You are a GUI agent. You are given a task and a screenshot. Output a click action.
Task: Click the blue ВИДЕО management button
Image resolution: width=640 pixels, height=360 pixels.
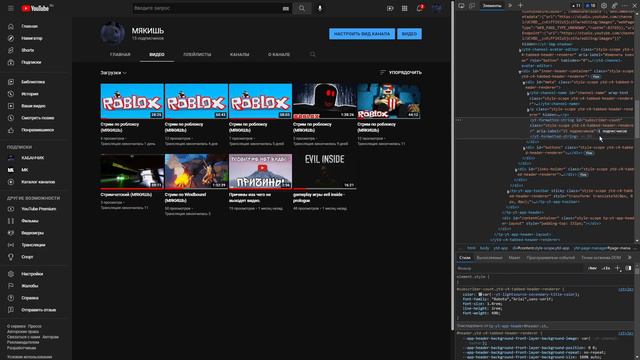(409, 34)
